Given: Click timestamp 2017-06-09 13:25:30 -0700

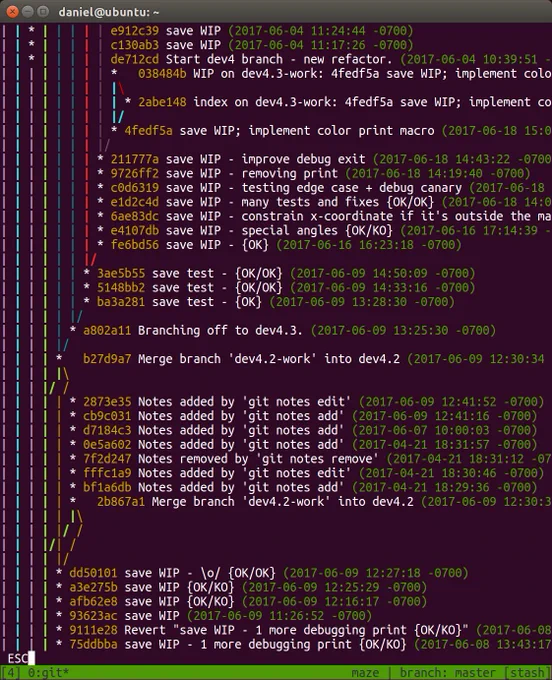Looking at the screenshot, I should [x=403, y=330].
